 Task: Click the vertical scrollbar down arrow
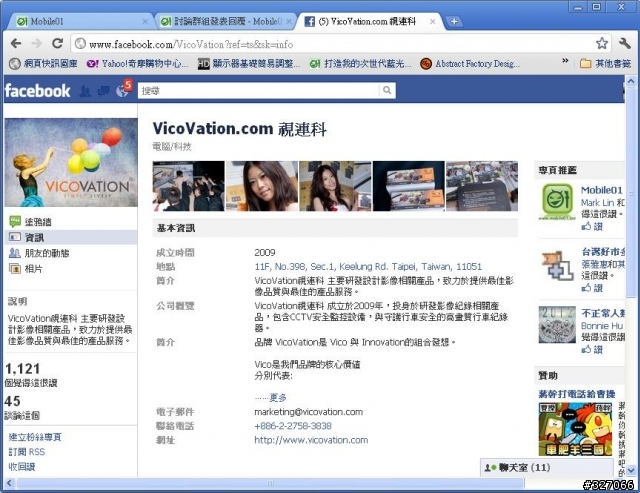tap(631, 471)
